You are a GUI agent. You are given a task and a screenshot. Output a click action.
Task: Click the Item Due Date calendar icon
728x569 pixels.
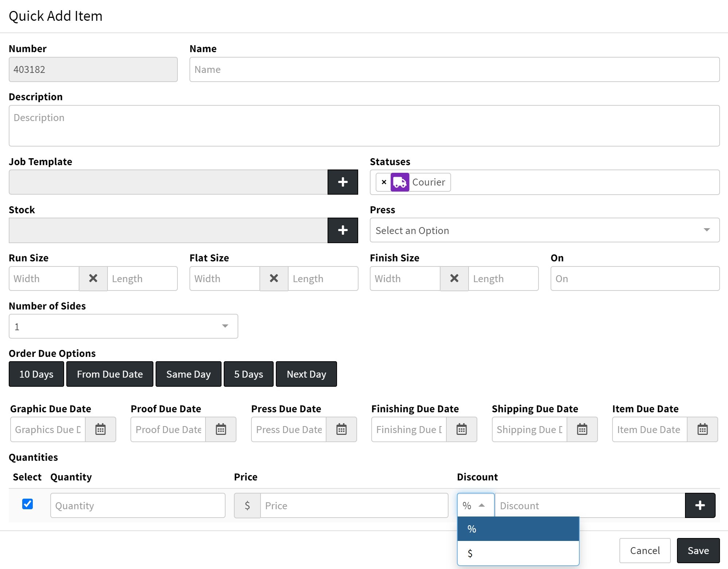(x=702, y=429)
